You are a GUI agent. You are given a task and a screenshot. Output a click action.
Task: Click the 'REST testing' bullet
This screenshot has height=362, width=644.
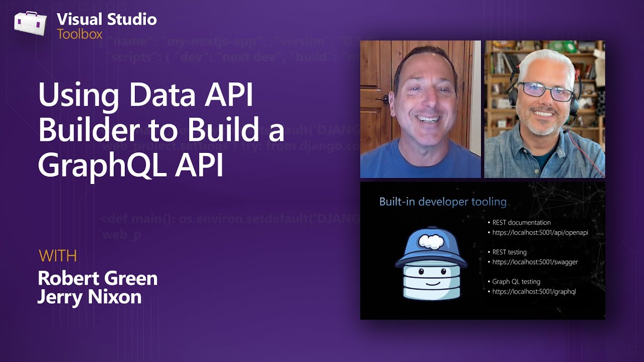(509, 252)
